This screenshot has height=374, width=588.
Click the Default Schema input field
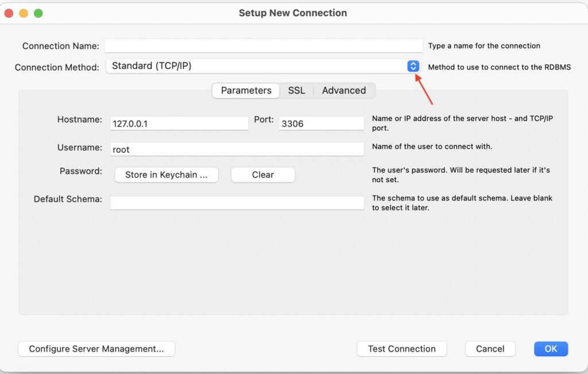[237, 202]
